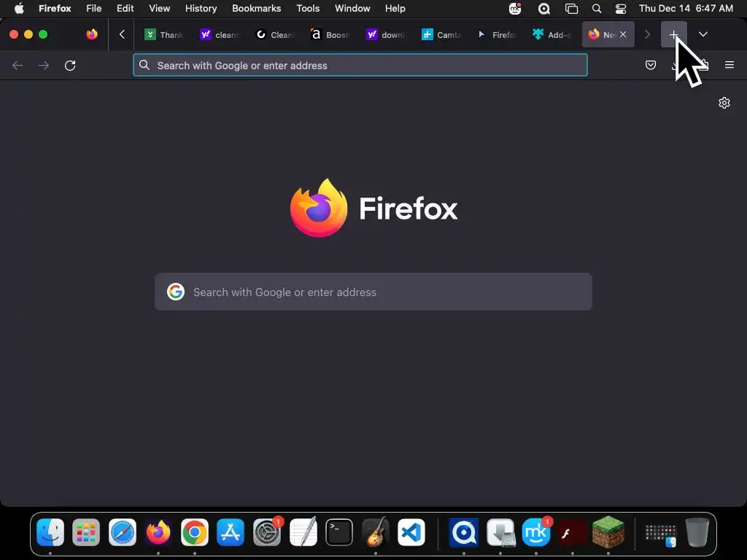Open the Firefox app menu
The width and height of the screenshot is (747, 560).
[55, 8]
